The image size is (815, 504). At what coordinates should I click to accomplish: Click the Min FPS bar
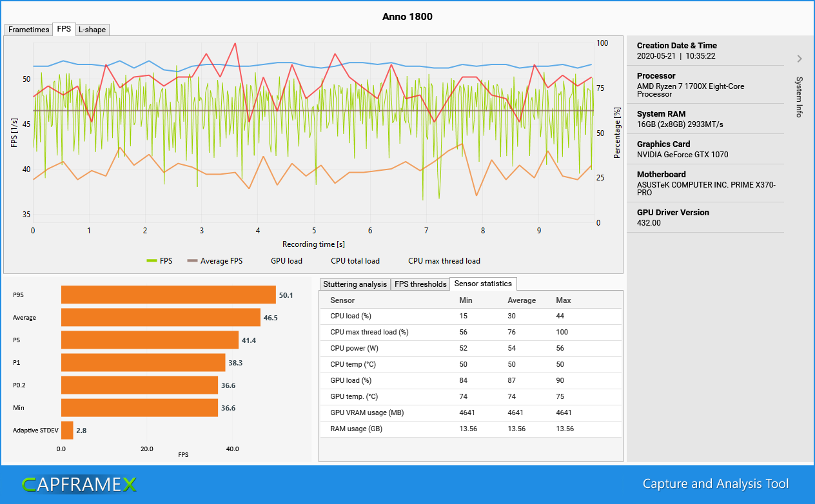pos(139,407)
